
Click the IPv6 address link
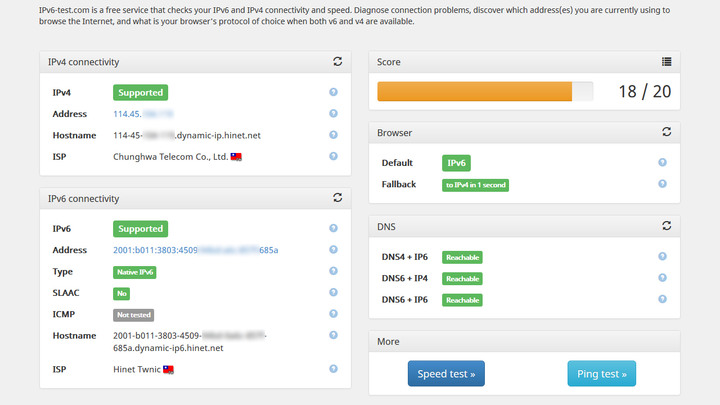[x=195, y=250]
